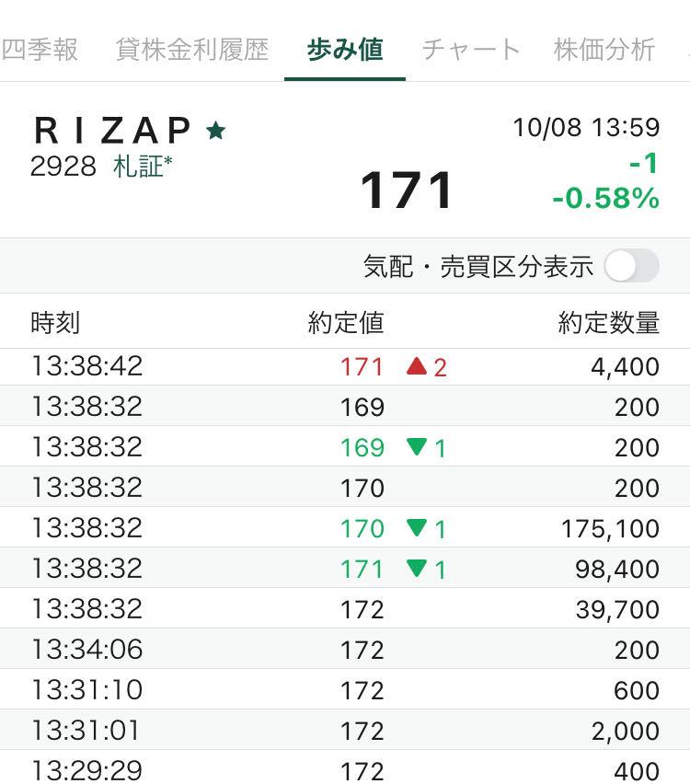Click the quantity 4,400
Image resolution: width=690 pixels, height=784 pixels.
pyautogui.click(x=625, y=366)
